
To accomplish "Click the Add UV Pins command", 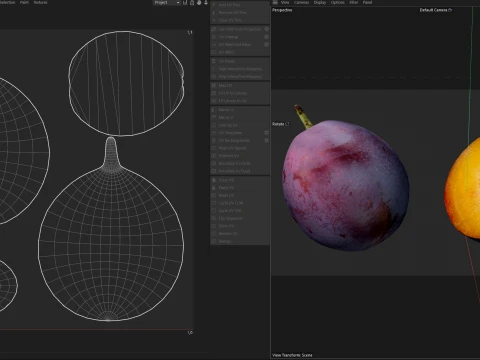I will pos(240,5).
